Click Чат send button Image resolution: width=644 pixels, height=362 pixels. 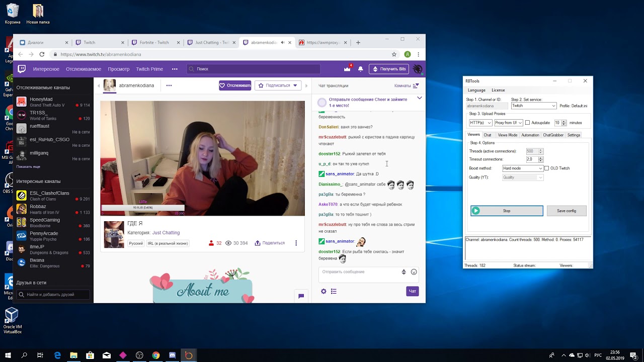413,291
